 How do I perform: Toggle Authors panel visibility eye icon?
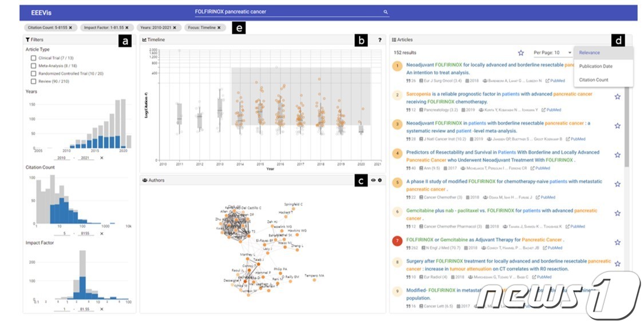(x=373, y=180)
